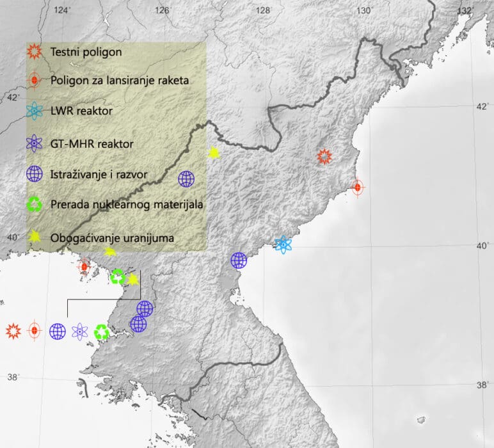Click the green recycling icon in the legend
The height and width of the screenshot is (448, 494).
pyautogui.click(x=35, y=205)
